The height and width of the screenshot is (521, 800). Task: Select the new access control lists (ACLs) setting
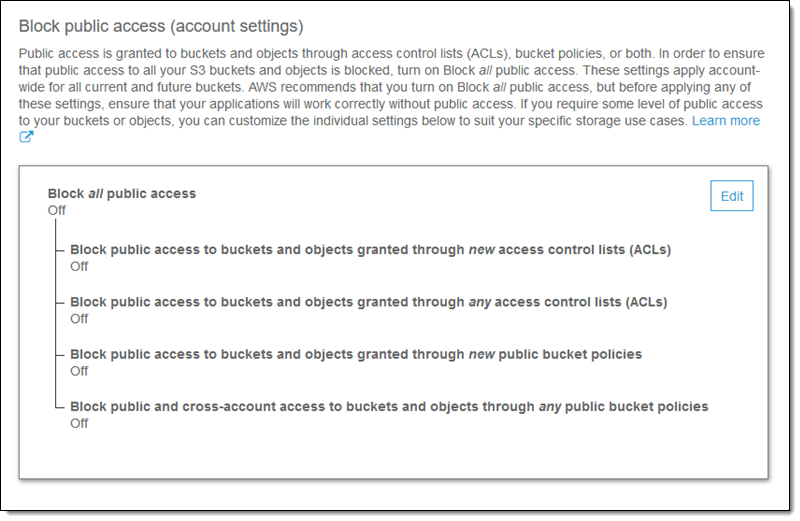pos(370,250)
